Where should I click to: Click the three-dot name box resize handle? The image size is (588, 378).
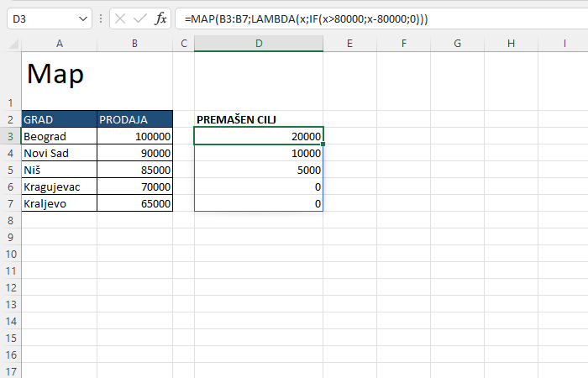(100, 18)
